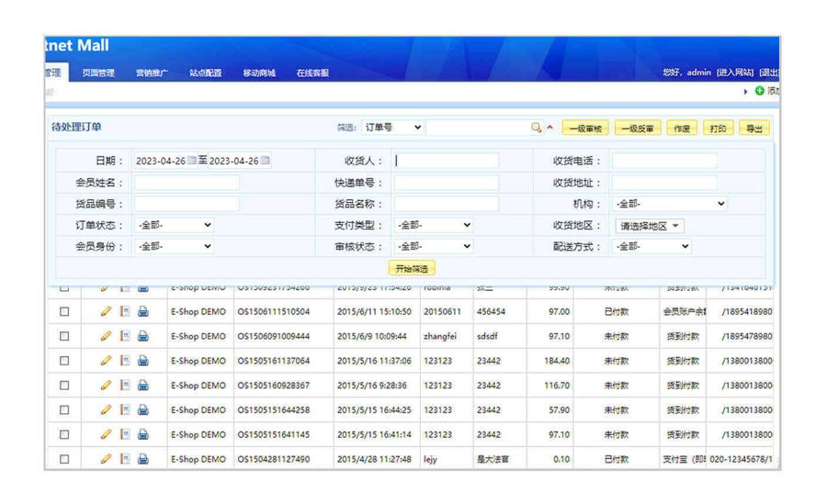Viewport: 827px width, 504px height.
Task: Click the magnifier search icon beside filter box
Action: [537, 129]
